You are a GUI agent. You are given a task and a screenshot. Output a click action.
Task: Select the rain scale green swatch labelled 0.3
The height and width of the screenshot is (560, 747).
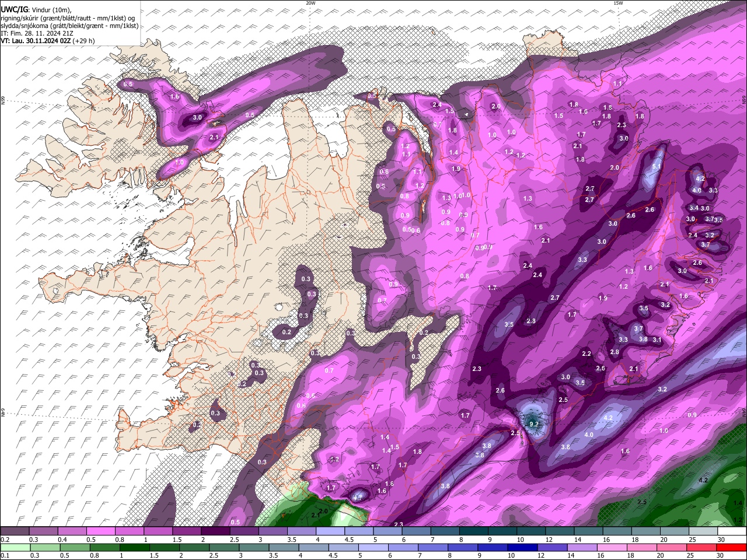(45, 547)
